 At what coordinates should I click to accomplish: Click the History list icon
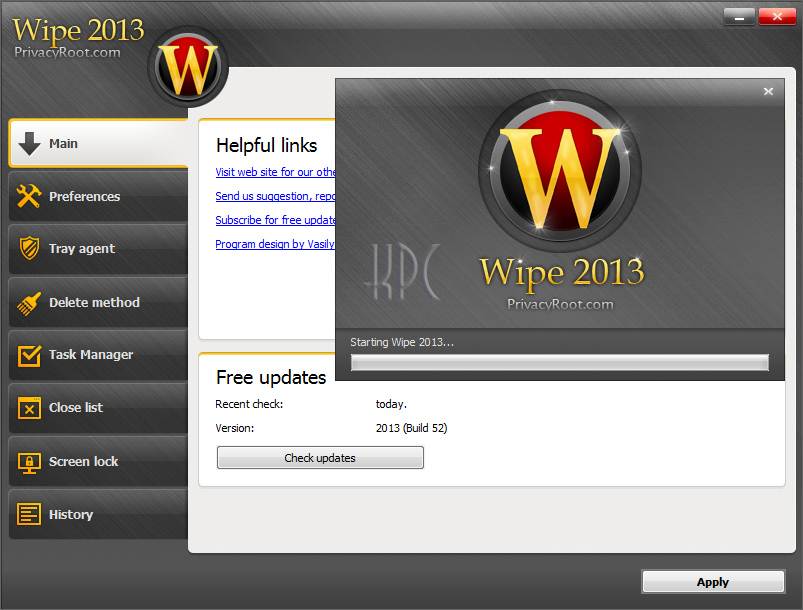point(29,514)
